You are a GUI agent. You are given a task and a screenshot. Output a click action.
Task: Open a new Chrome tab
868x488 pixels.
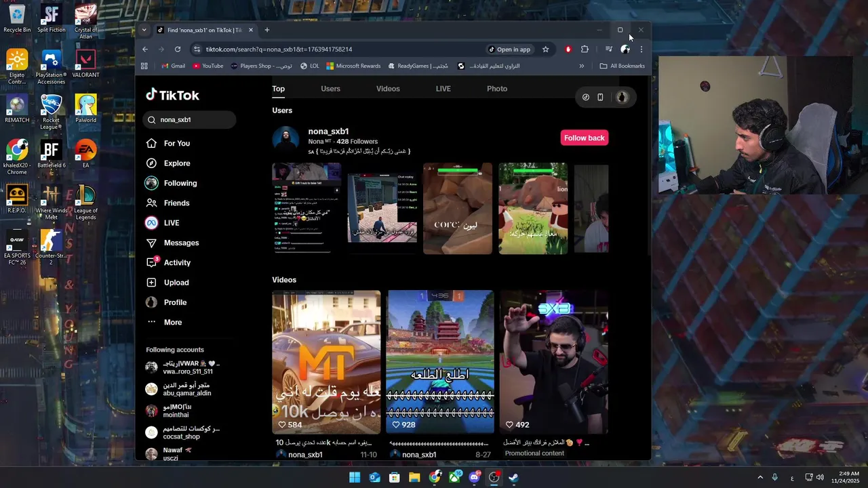267,30
